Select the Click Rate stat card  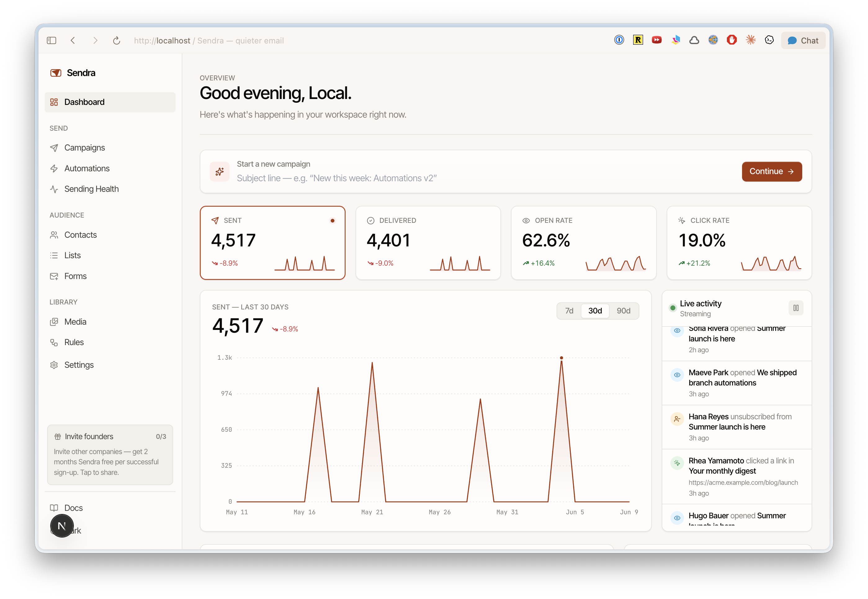pos(739,243)
